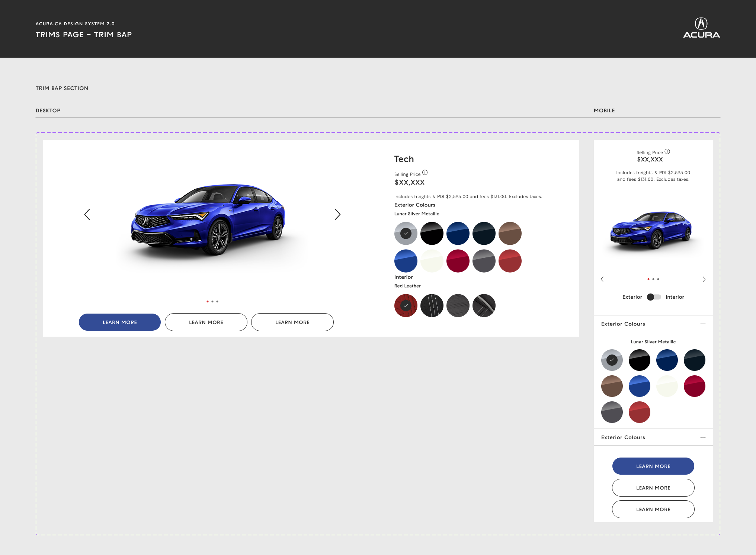Click the Acura logo in header

pyautogui.click(x=701, y=28)
